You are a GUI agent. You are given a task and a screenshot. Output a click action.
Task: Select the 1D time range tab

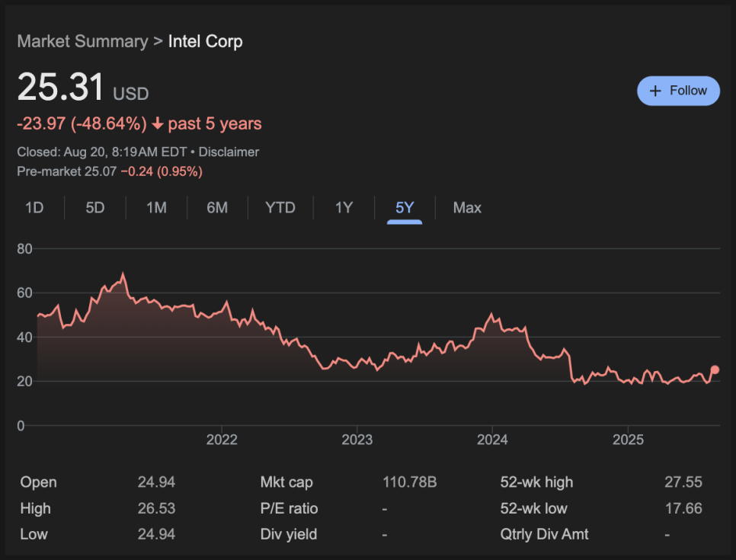(34, 207)
